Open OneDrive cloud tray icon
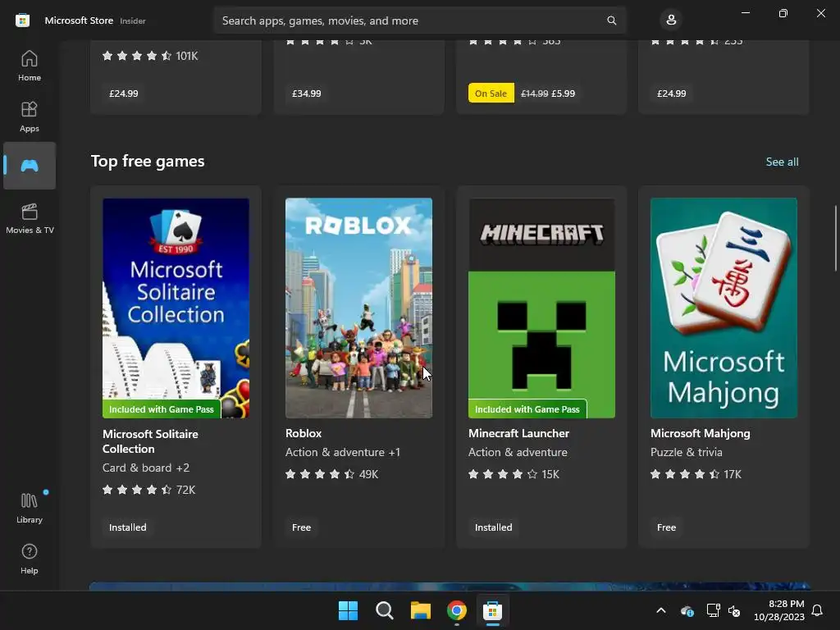 687,610
